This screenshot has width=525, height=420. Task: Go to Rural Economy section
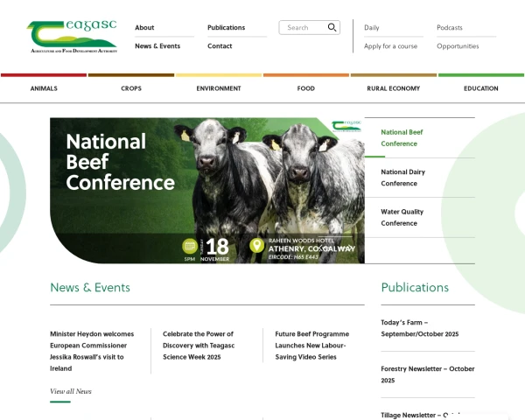point(393,88)
